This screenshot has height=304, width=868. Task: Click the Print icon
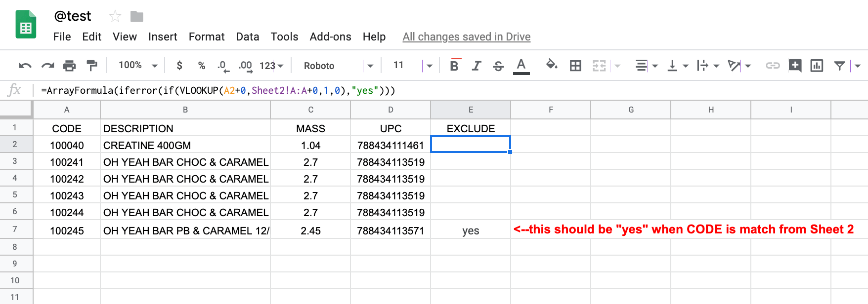pos(70,66)
